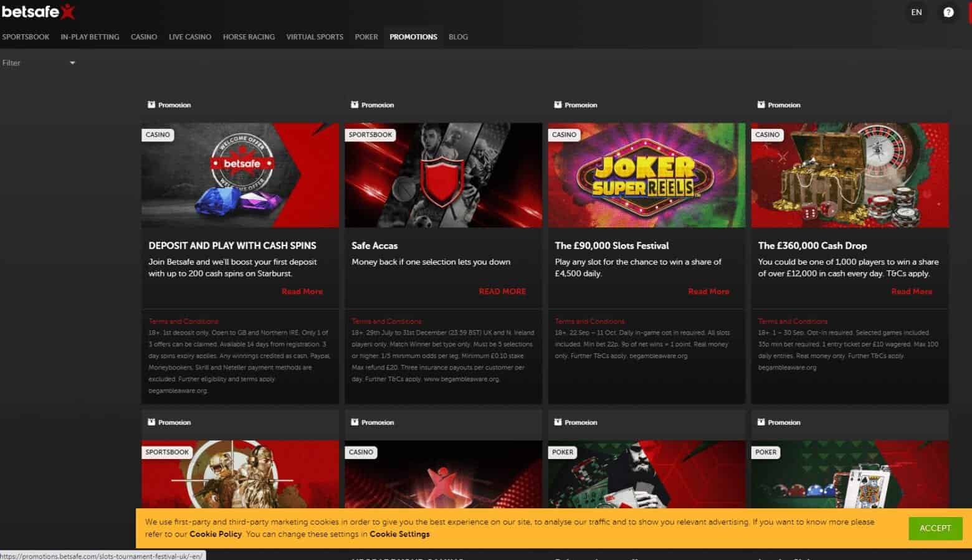Click READ MORE on Safe Accas
972x560 pixels.
click(502, 292)
